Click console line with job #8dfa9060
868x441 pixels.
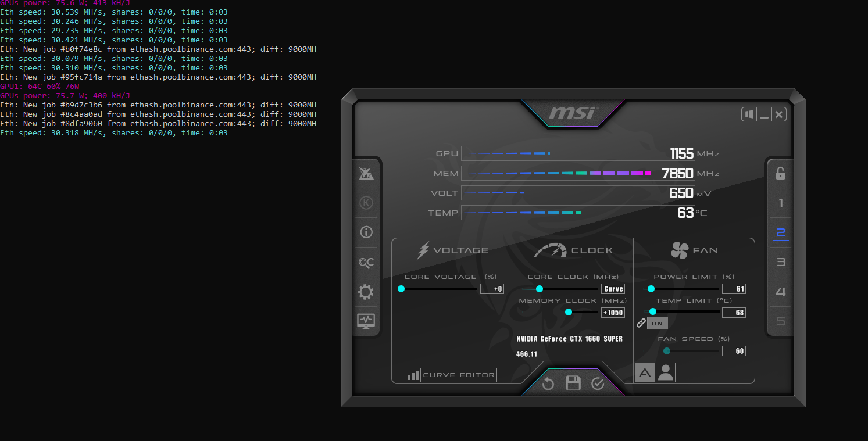pyautogui.click(x=158, y=124)
